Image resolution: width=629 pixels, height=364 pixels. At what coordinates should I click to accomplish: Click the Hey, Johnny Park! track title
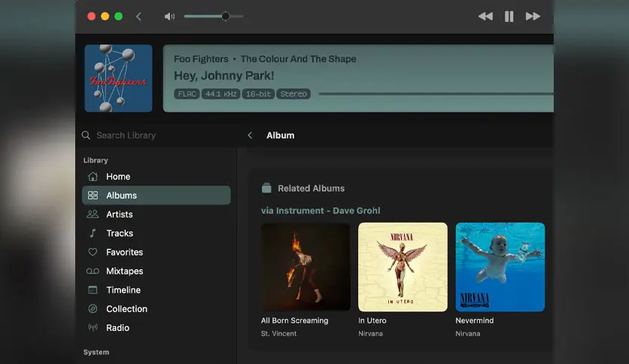[x=224, y=75]
